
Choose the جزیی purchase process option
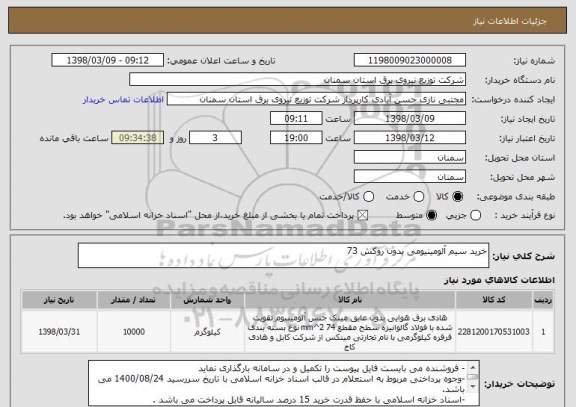pos(475,216)
